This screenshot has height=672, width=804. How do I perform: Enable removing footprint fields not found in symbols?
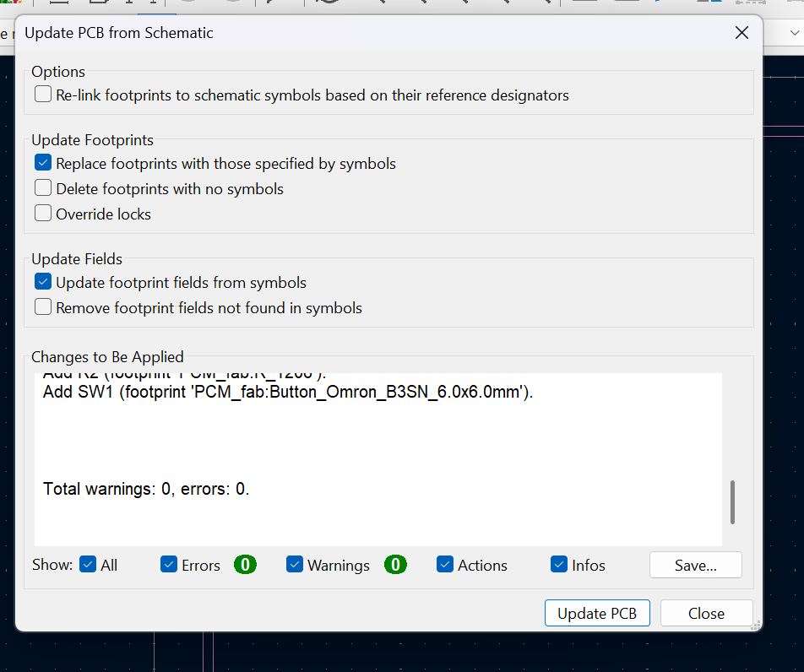[42, 306]
